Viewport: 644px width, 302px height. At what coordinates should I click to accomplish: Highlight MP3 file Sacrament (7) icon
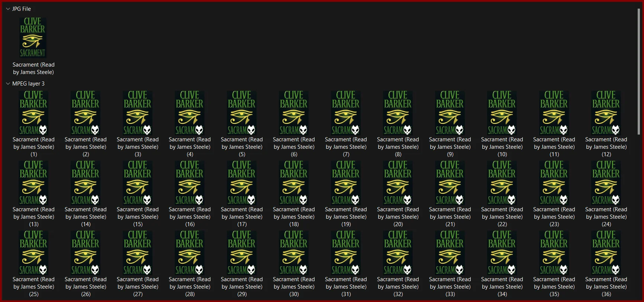coord(346,113)
